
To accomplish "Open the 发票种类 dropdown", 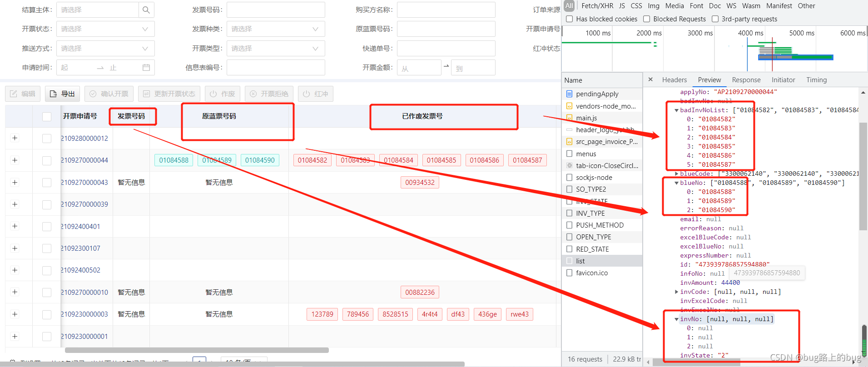I will tap(276, 29).
